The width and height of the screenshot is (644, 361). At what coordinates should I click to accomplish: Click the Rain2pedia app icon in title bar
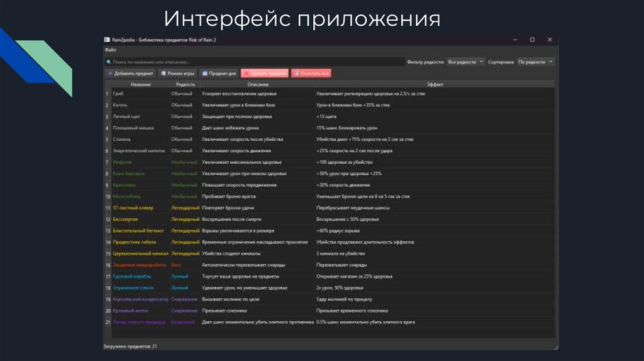[107, 40]
